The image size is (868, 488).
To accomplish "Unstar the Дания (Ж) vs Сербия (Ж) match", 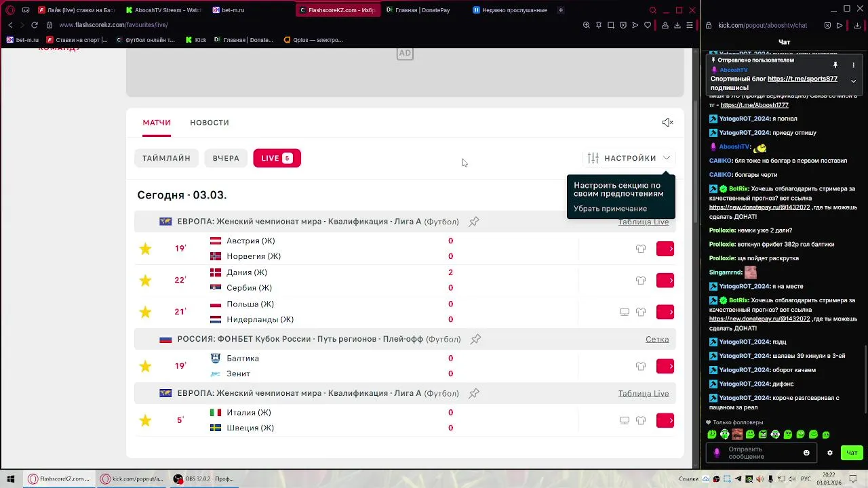I will [145, 280].
